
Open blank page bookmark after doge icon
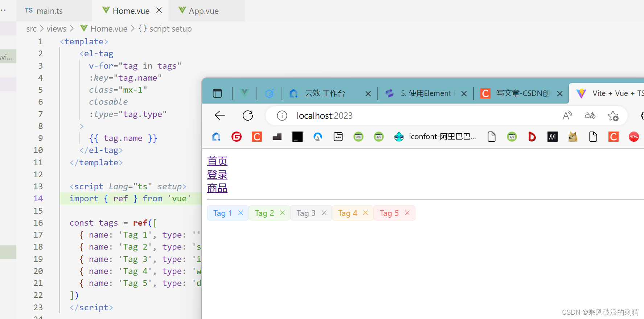[593, 137]
